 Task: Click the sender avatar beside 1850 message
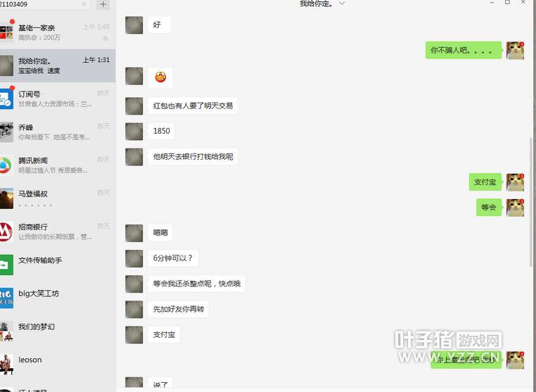tap(134, 132)
